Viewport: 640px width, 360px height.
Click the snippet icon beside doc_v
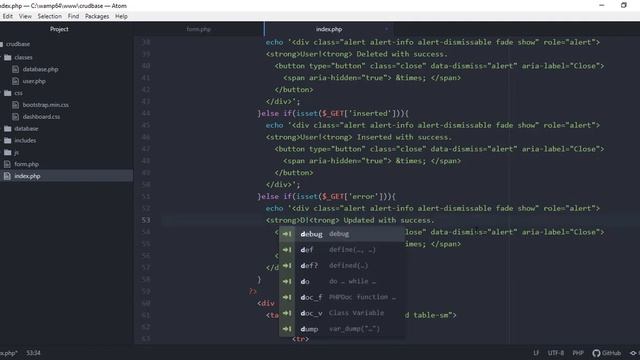point(287,313)
